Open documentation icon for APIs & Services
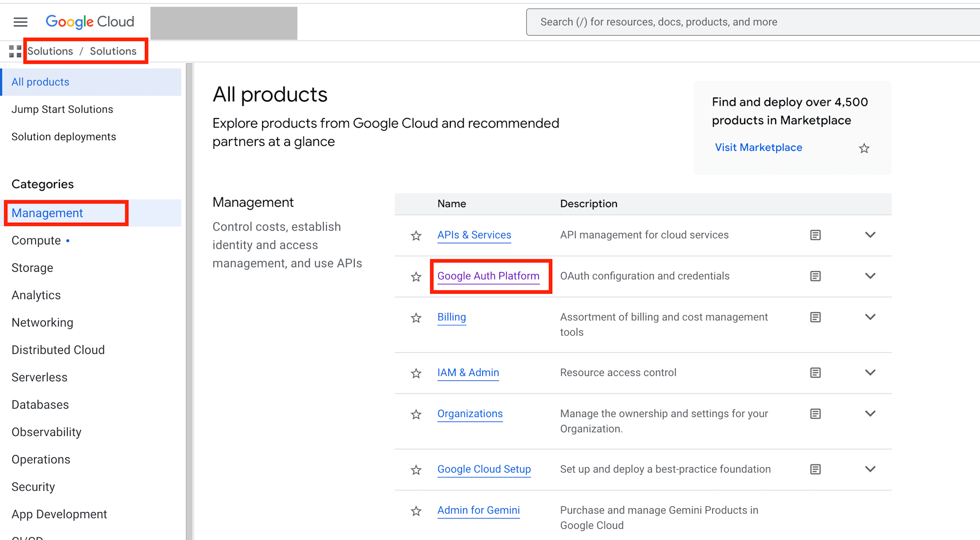Viewport: 980px width, 540px height. (815, 235)
